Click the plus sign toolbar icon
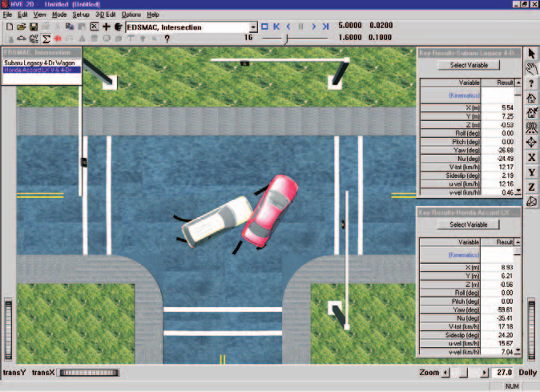The width and height of the screenshot is (540, 392). coord(106,27)
